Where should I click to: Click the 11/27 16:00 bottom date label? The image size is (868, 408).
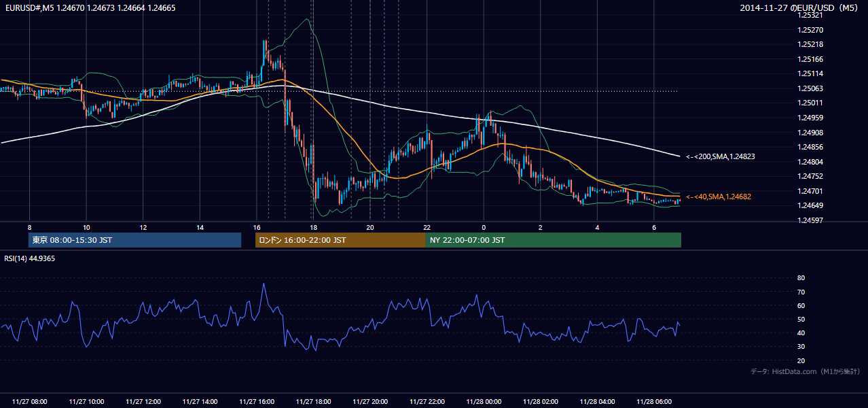pos(257,402)
